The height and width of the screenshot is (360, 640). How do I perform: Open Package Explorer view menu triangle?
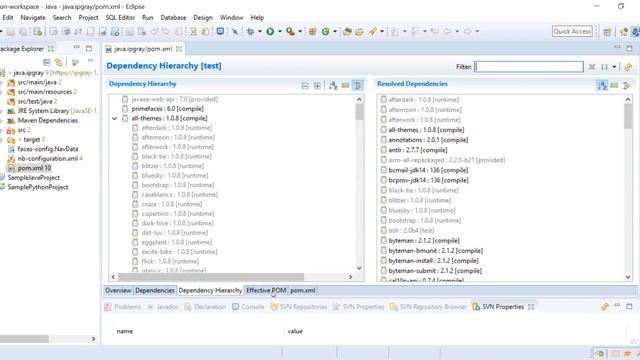90,62
